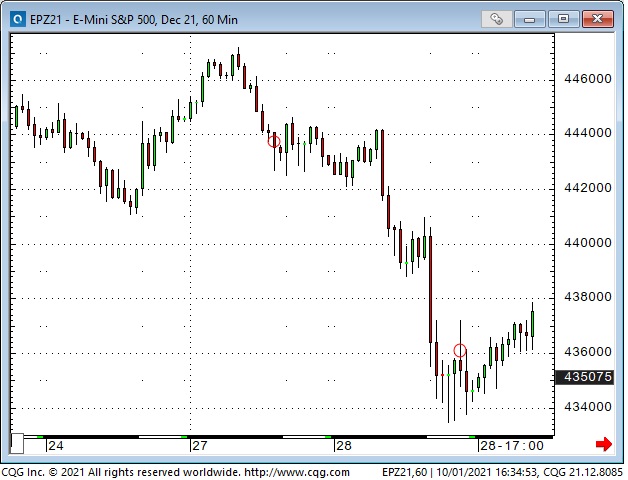Click the 442000 price axis label
This screenshot has height=480, width=628.
[588, 188]
